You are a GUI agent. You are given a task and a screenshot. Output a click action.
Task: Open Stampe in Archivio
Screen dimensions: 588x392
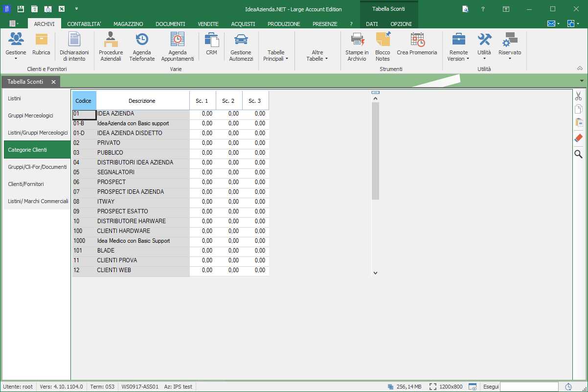[357, 46]
